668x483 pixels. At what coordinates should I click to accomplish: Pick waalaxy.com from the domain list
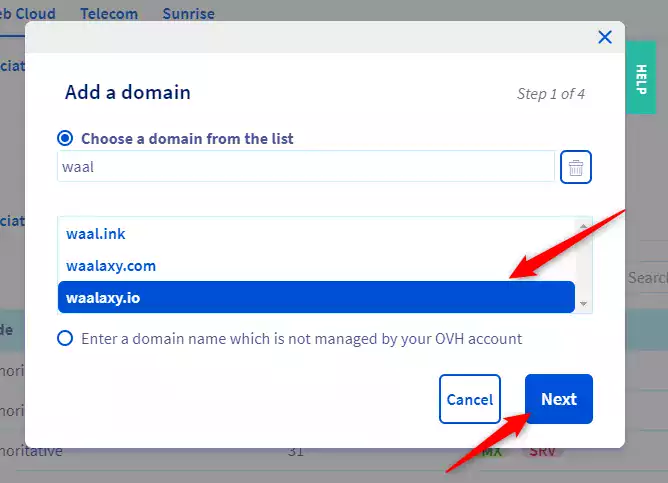pos(316,266)
